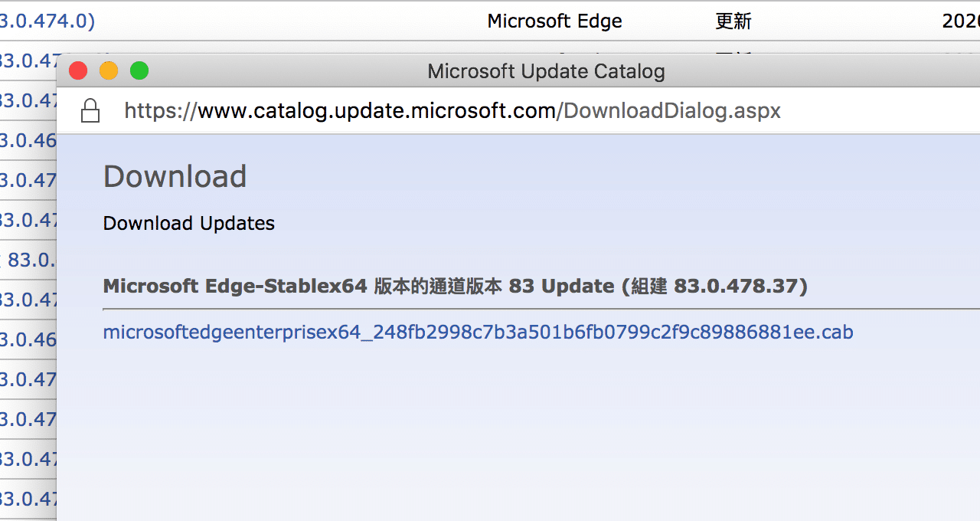Select the update title 'Microsoft Edge-Stablex64 版本的通道版本 83 Update'
The image size is (980, 521).
pos(455,286)
